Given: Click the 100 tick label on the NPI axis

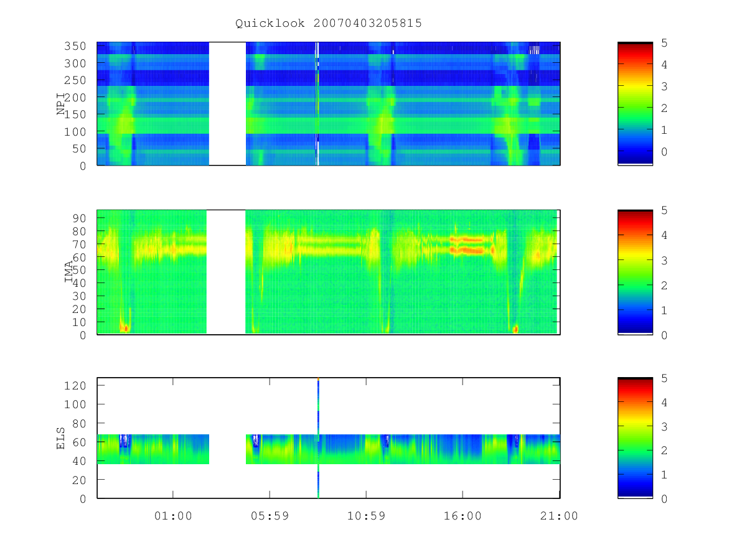Looking at the screenshot, I should click(77, 132).
